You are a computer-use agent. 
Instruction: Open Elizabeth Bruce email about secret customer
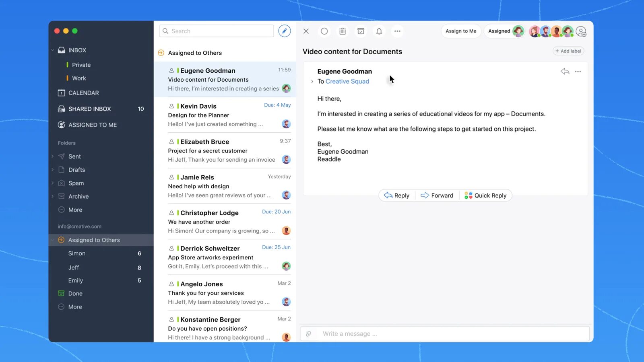(x=225, y=150)
